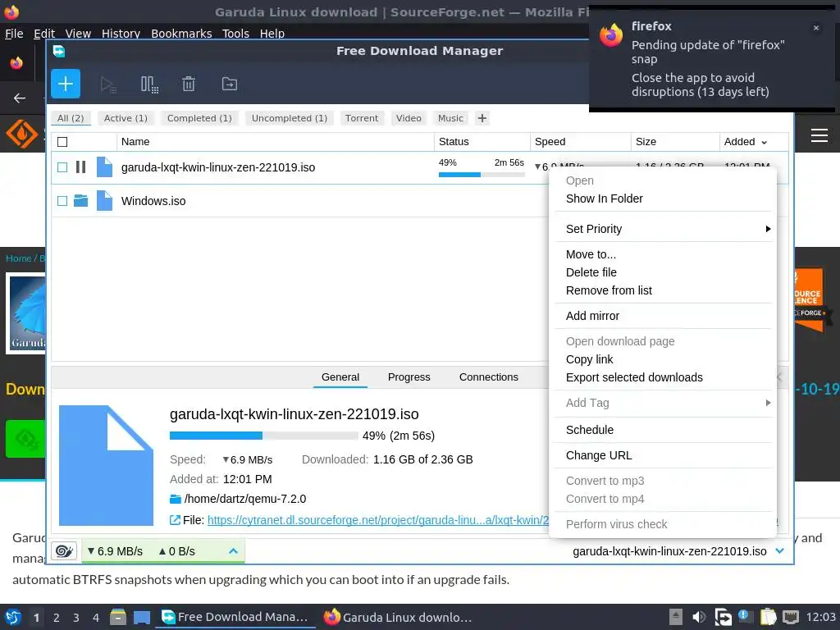Image resolution: width=840 pixels, height=630 pixels.
Task: Filter by Active (1) downloads
Action: [x=126, y=118]
